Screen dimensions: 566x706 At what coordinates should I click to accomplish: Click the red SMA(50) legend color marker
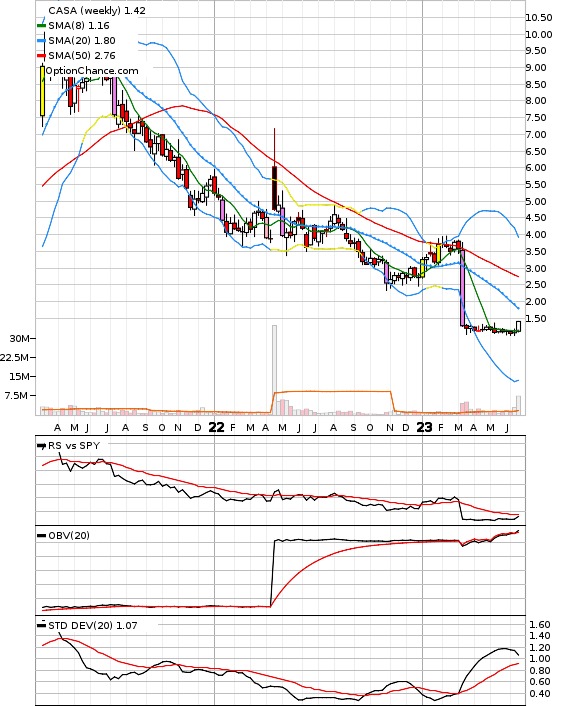(41, 55)
